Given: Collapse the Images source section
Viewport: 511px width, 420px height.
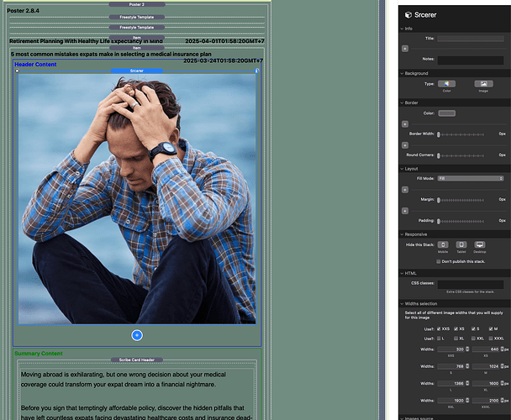Looking at the screenshot, I should [402, 418].
